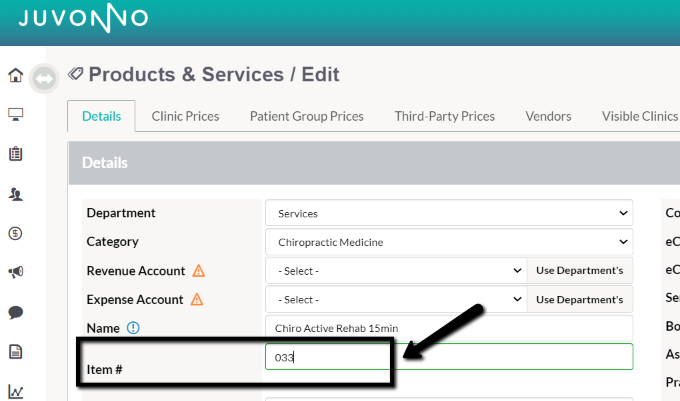The height and width of the screenshot is (401, 680).
Task: Click the chat bubble icon in sidebar
Action: pos(16,312)
